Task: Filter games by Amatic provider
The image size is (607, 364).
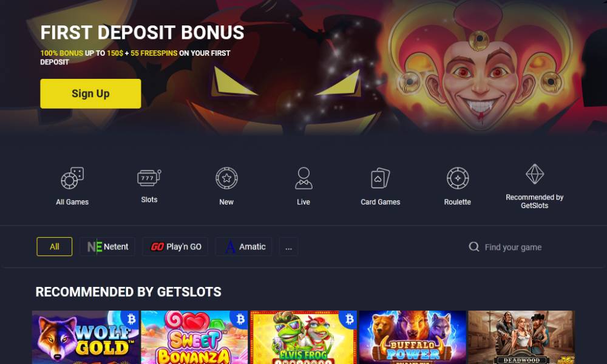Action: (243, 246)
